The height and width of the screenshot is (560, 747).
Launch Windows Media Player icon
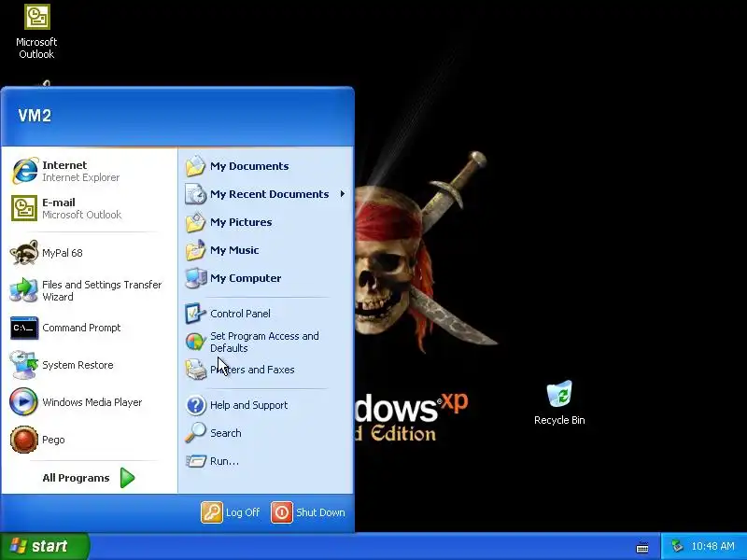point(24,402)
